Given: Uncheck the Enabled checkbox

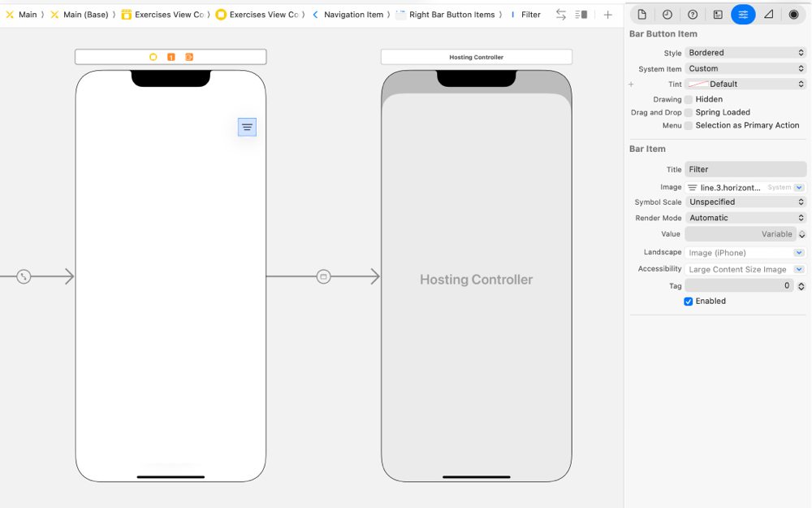Looking at the screenshot, I should pyautogui.click(x=689, y=301).
